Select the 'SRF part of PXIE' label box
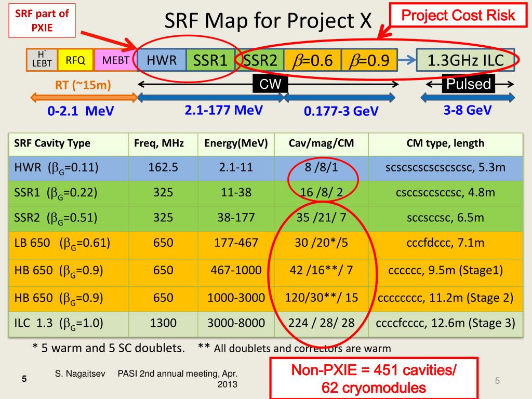This screenshot has width=532, height=399. tap(42, 20)
